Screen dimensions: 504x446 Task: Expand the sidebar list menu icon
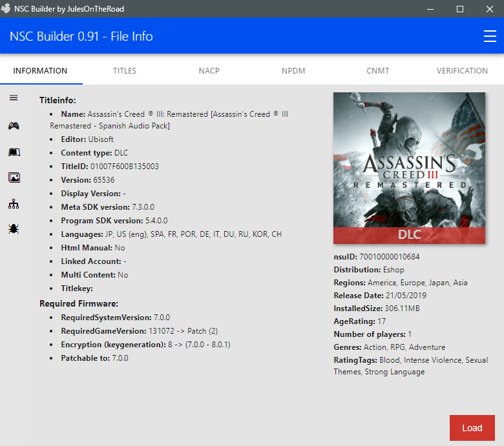coord(14,98)
